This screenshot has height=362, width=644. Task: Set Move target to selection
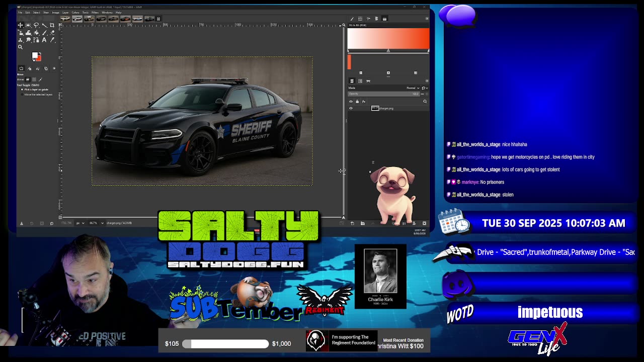coord(34,79)
